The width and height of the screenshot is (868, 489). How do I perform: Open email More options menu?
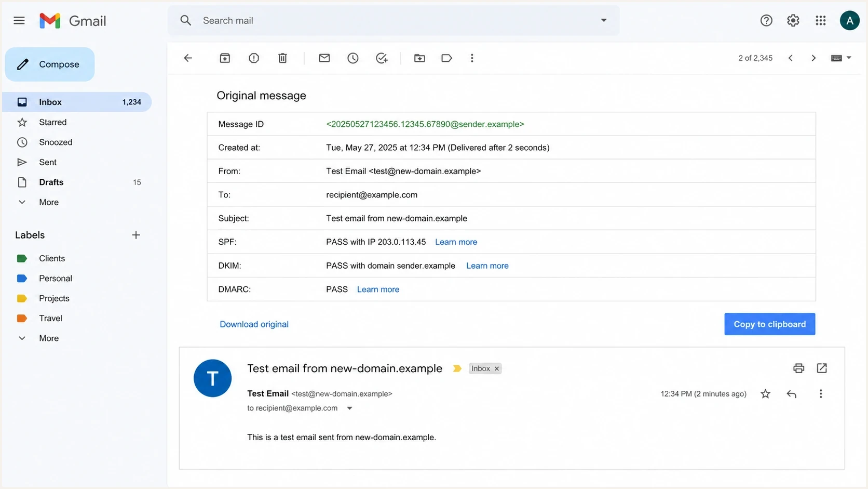[x=821, y=394]
